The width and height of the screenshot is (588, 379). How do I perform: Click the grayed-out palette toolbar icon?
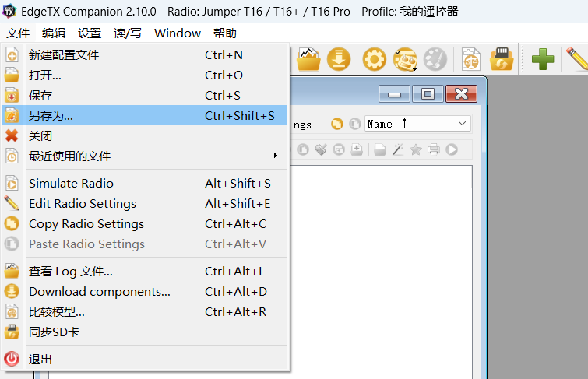[435, 59]
